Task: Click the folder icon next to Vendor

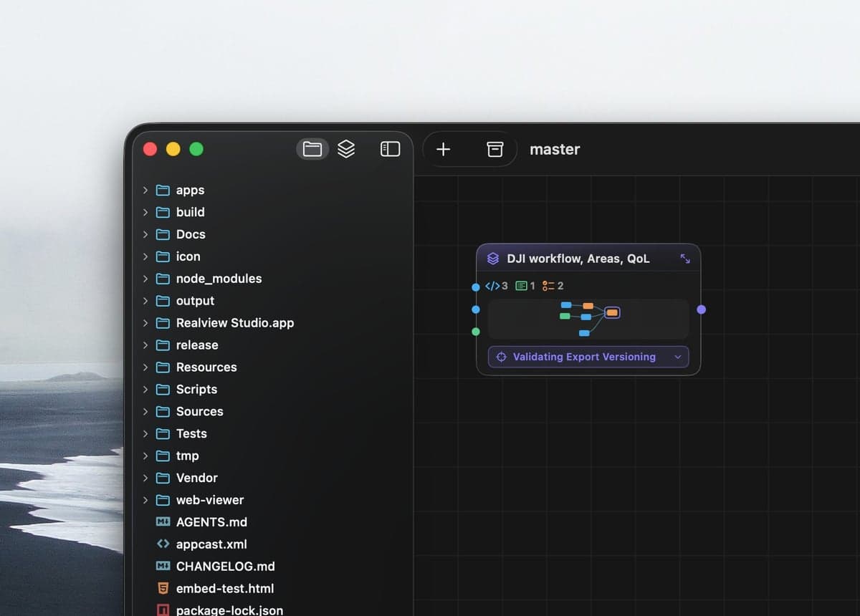Action: pyautogui.click(x=163, y=478)
